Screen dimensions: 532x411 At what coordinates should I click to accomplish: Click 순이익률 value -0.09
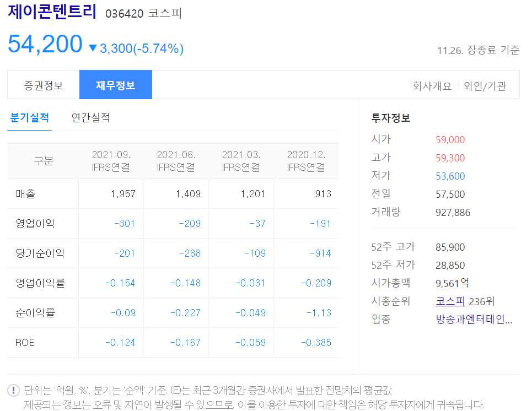point(123,313)
